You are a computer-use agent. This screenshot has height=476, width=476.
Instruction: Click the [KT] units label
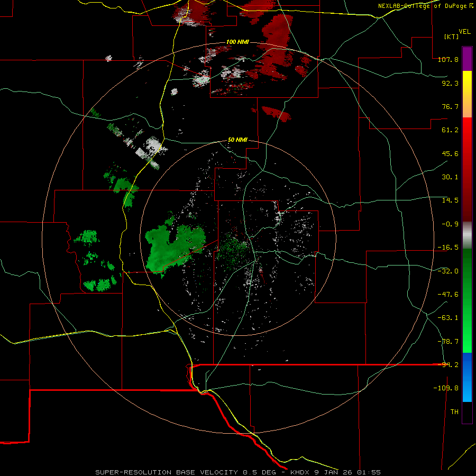[x=452, y=36]
